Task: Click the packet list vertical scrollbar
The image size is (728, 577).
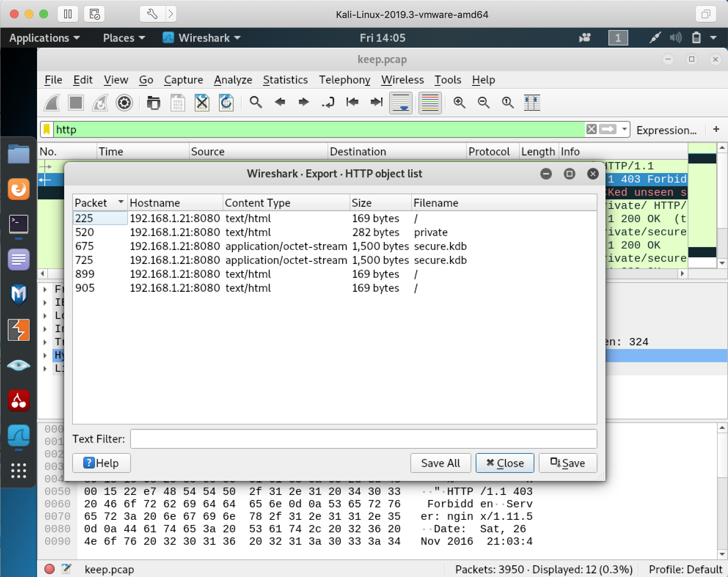Action: click(722, 205)
